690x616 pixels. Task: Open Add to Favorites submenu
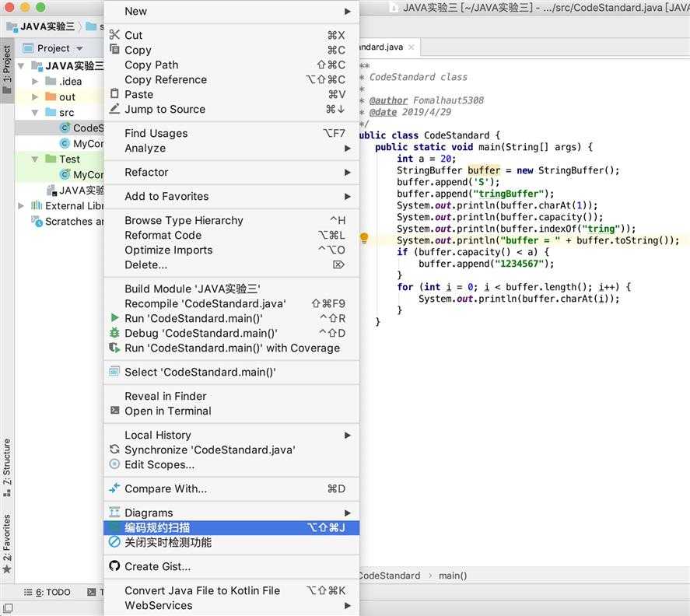coord(232,196)
